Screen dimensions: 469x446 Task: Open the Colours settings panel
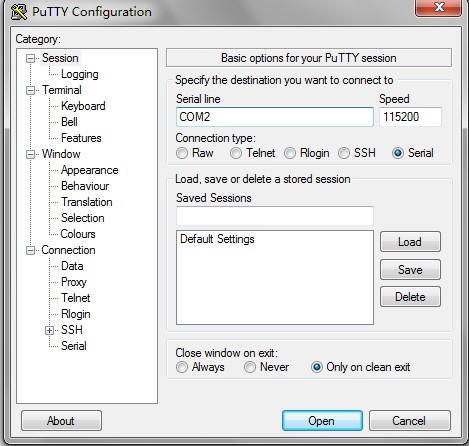(78, 234)
